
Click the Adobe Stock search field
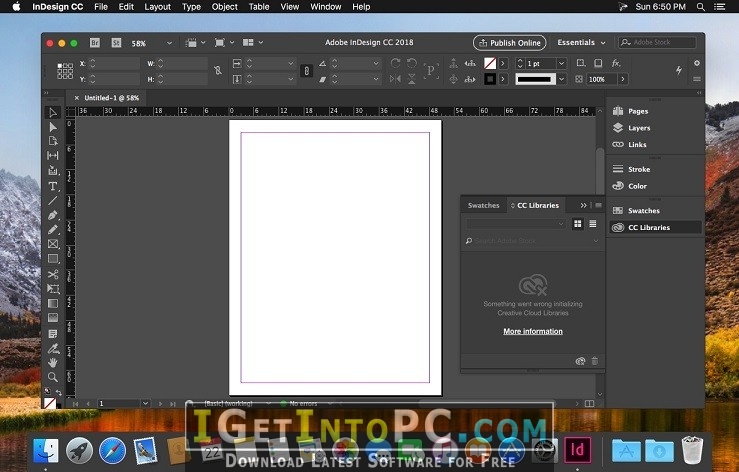(661, 43)
